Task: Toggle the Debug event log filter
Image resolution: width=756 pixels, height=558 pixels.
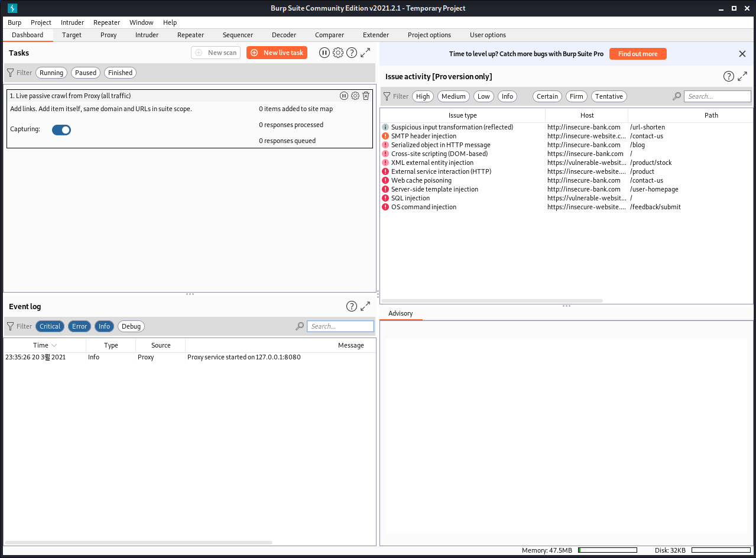Action: point(131,326)
